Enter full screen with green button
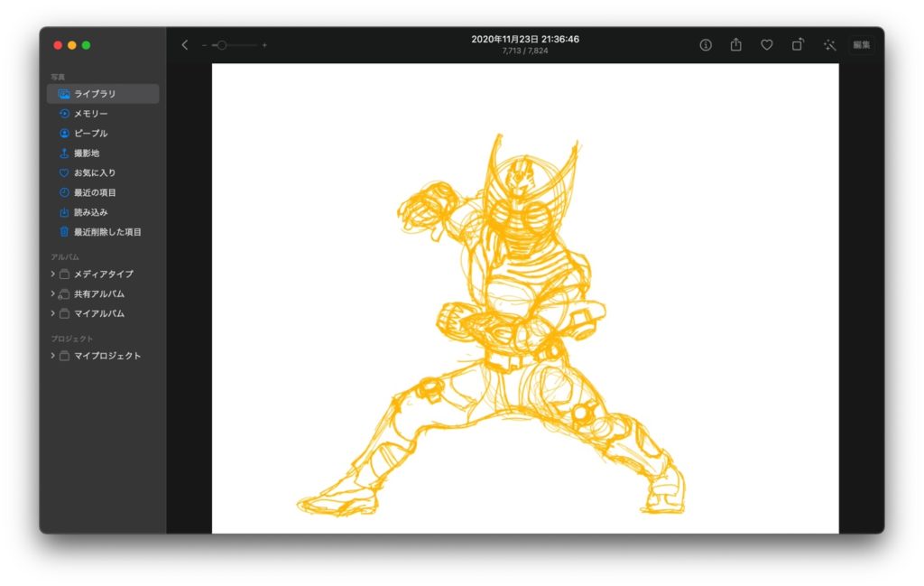Image resolution: width=924 pixels, height=586 pixels. [x=86, y=45]
